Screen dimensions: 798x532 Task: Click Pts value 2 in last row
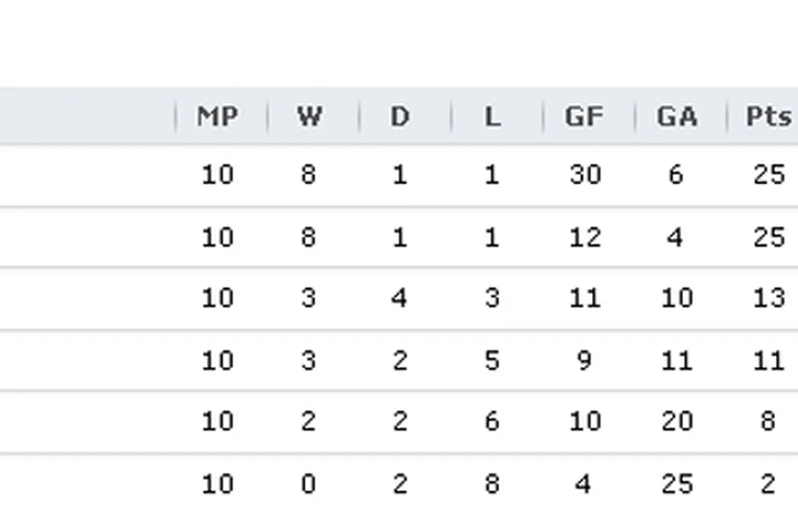pos(768,483)
